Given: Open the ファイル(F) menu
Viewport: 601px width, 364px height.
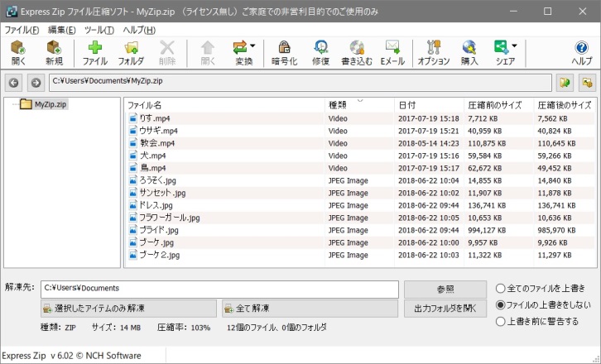Looking at the screenshot, I should (22, 30).
